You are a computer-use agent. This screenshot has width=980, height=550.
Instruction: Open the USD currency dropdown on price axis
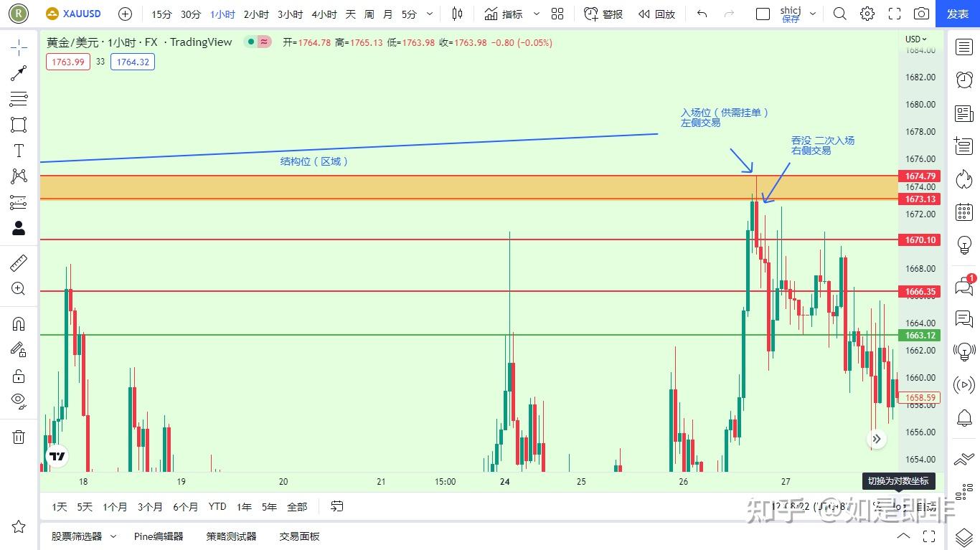pos(916,39)
